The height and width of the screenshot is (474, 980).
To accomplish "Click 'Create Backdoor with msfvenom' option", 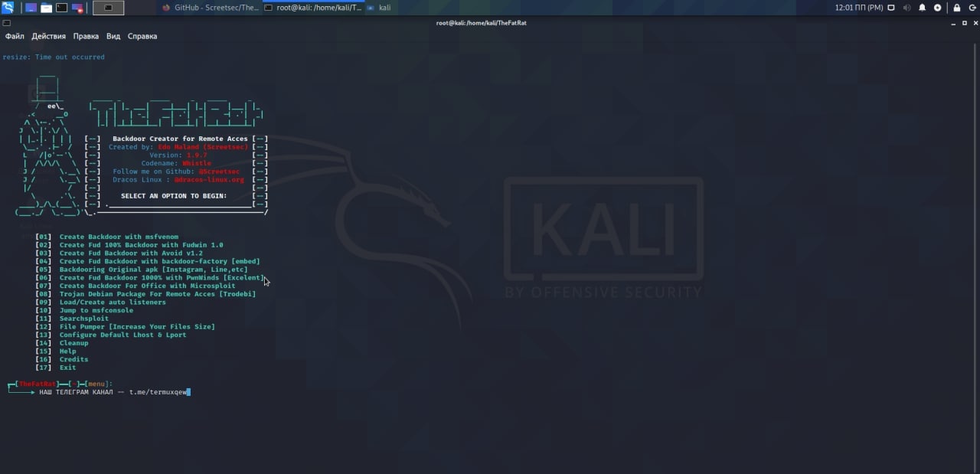I will (x=119, y=237).
